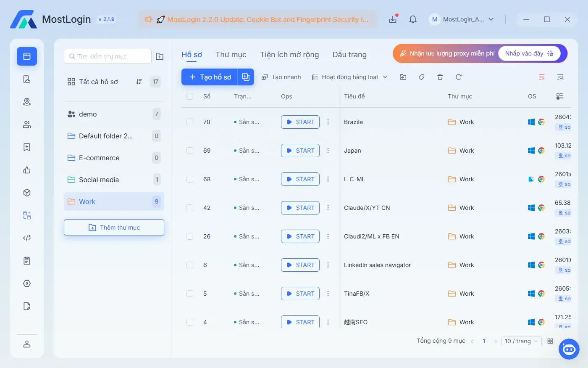Viewport: 588px width, 368px height.
Task: Click the Tạo nhanh button
Action: pyautogui.click(x=281, y=77)
